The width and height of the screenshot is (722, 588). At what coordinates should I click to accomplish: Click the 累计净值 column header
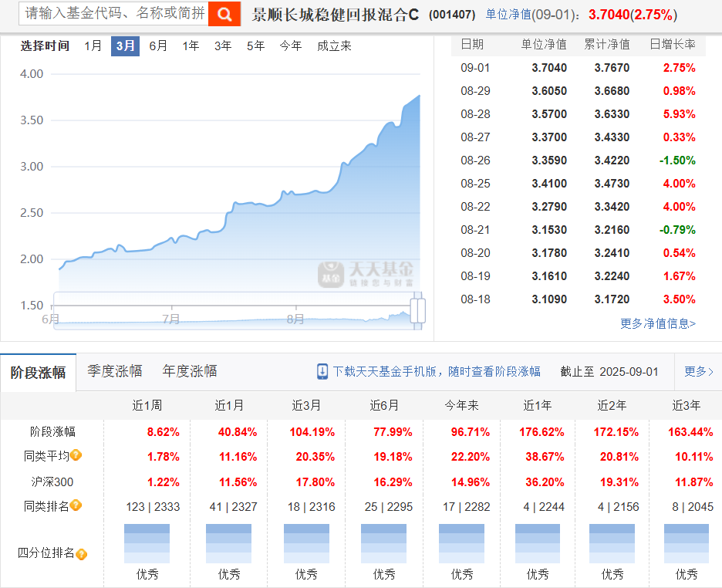pos(607,44)
